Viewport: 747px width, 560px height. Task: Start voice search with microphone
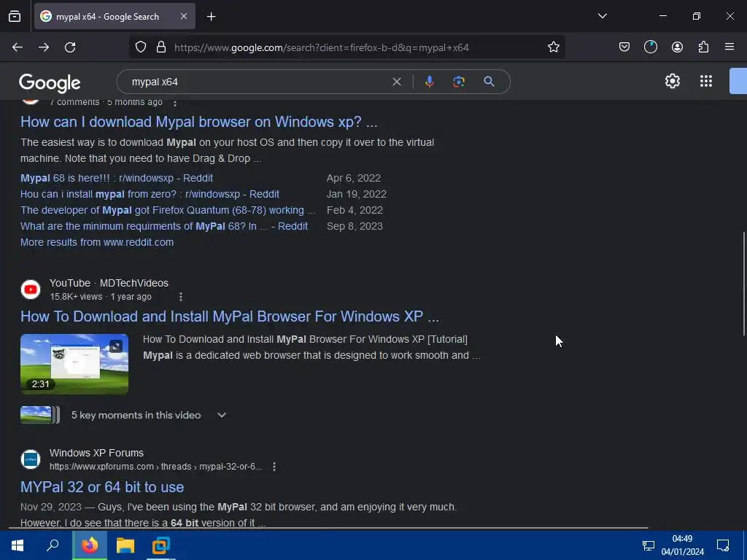[429, 82]
